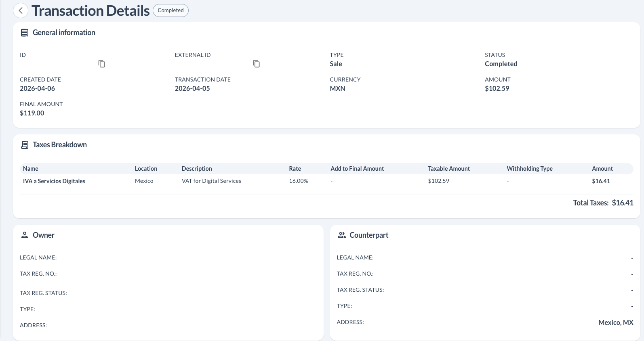Go back using the arrow button
The height and width of the screenshot is (341, 644).
click(x=21, y=10)
